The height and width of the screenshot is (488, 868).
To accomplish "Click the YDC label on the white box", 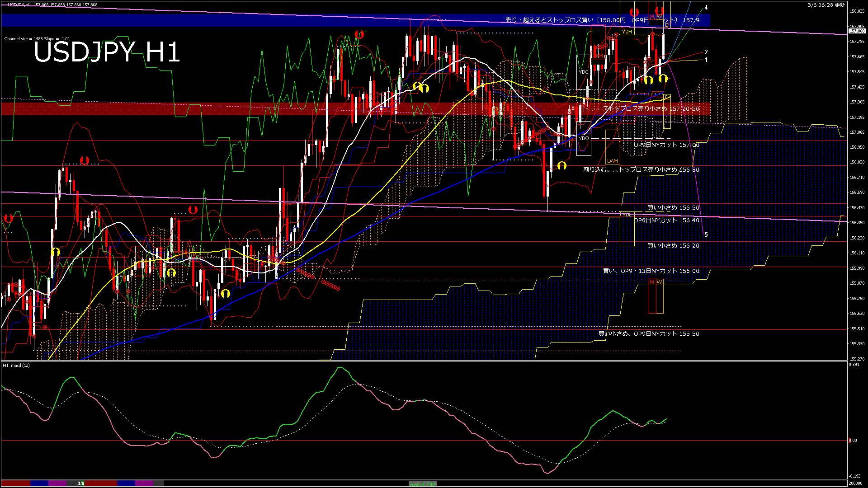I will (x=584, y=72).
